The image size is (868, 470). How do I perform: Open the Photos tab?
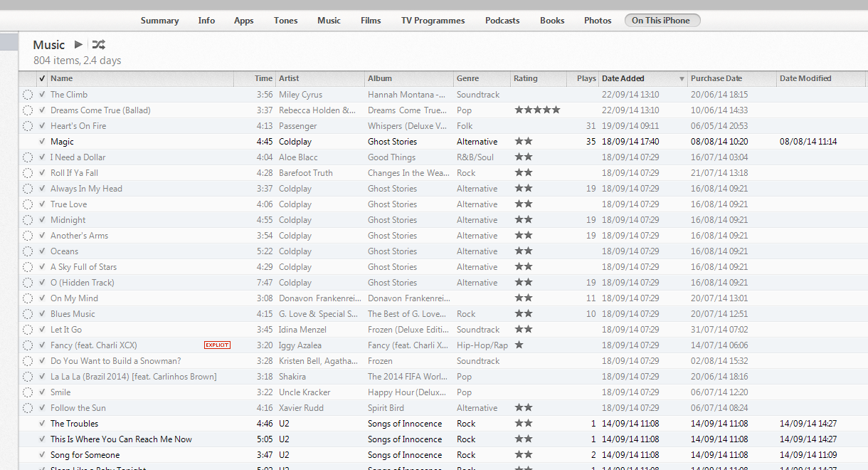[598, 21]
